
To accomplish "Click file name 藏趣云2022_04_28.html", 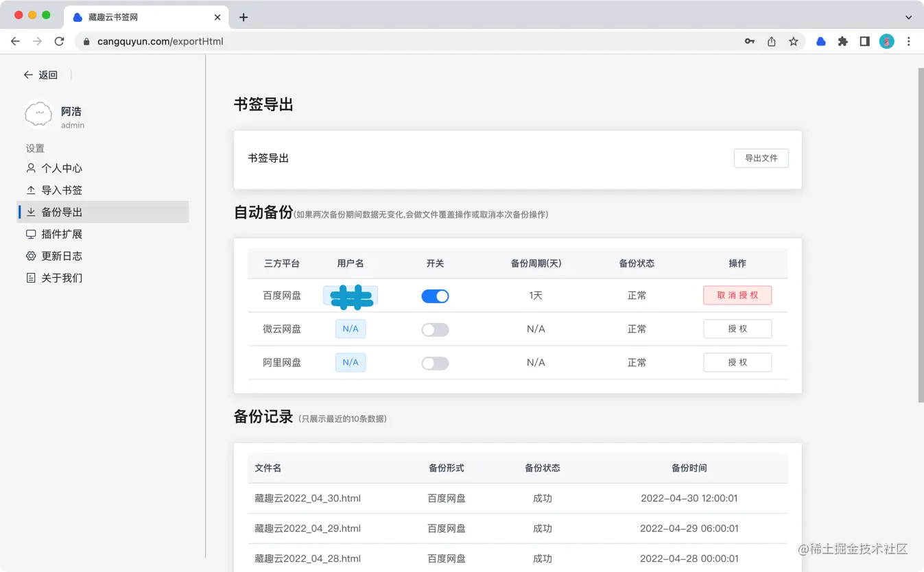I will click(307, 558).
